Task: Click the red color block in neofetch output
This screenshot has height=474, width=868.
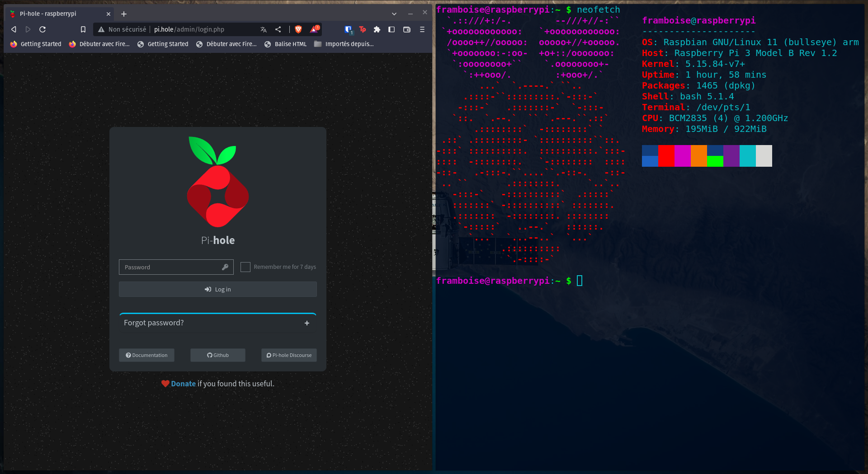Action: pos(666,156)
